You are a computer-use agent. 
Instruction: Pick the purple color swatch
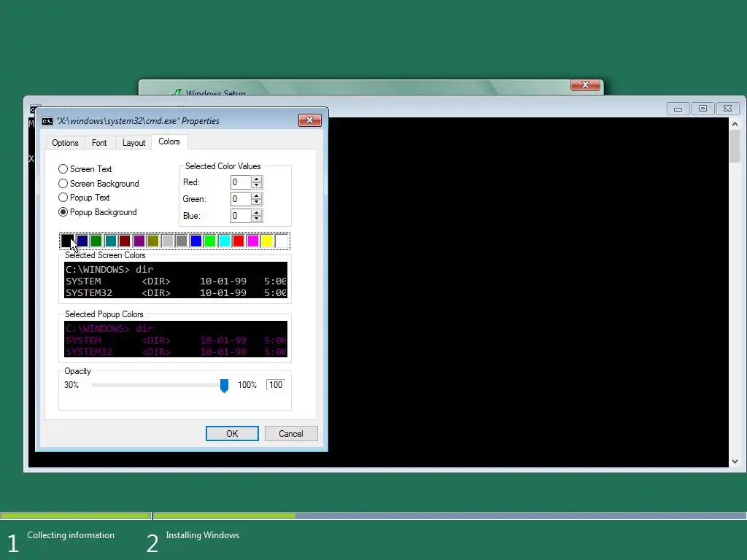(139, 241)
